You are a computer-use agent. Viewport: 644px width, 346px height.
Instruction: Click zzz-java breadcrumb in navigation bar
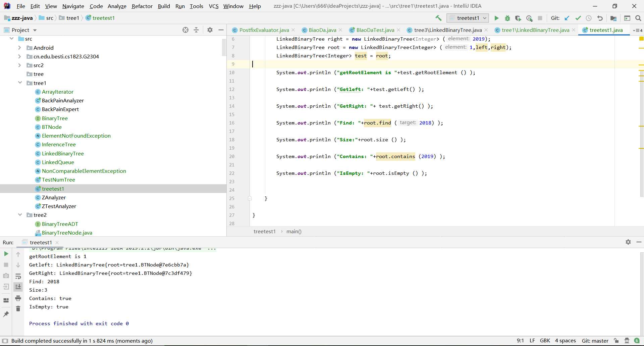[22, 18]
